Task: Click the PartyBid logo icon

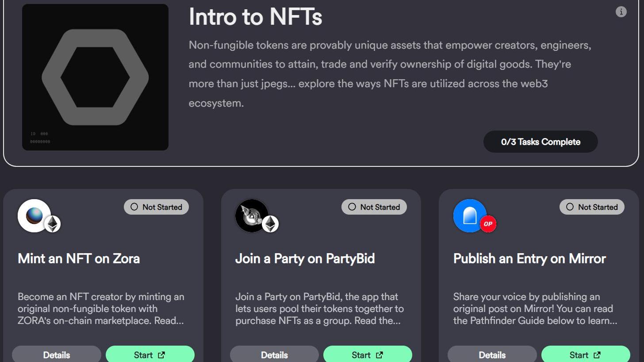Action: (251, 216)
